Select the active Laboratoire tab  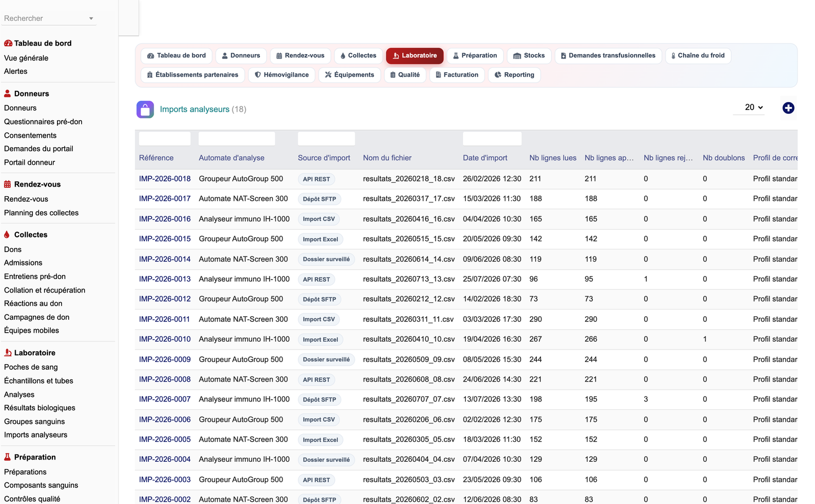(x=415, y=56)
